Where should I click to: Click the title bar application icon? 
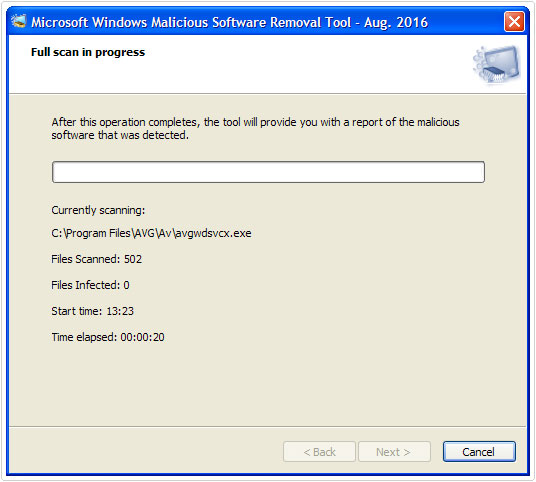pyautogui.click(x=18, y=21)
